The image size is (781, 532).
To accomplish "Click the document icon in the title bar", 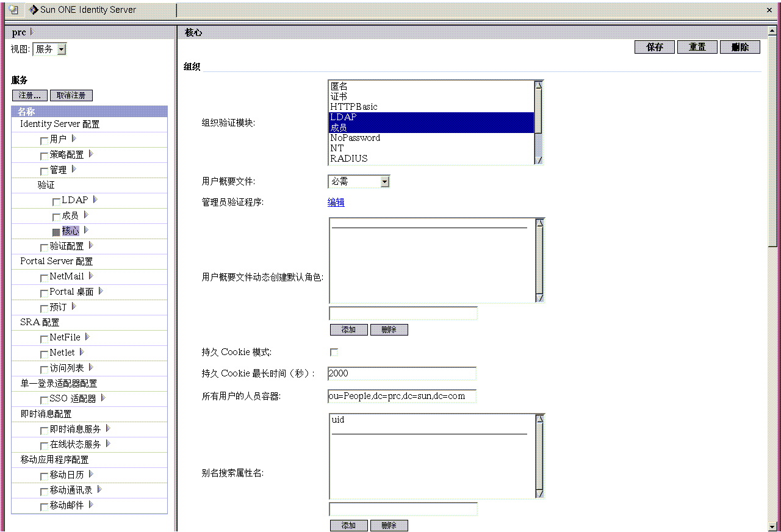I will (14, 10).
